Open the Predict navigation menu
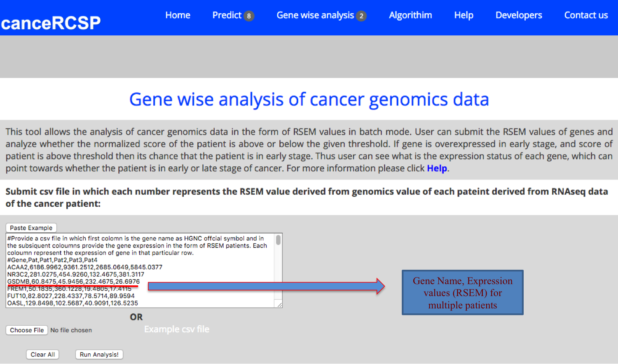The height and width of the screenshot is (364, 618). click(x=227, y=15)
